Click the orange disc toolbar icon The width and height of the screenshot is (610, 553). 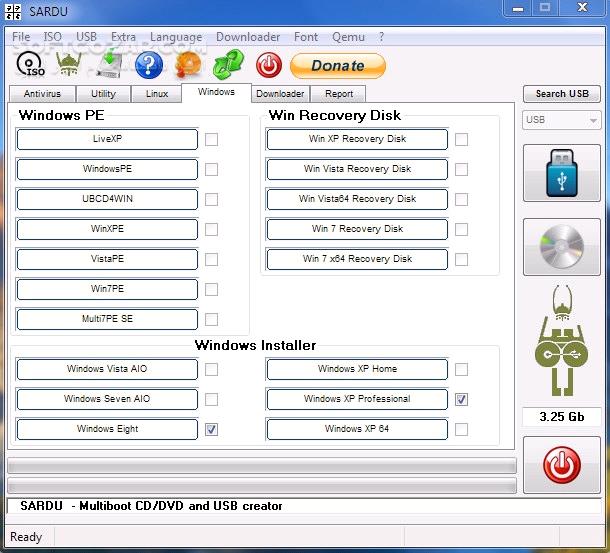tap(189, 64)
